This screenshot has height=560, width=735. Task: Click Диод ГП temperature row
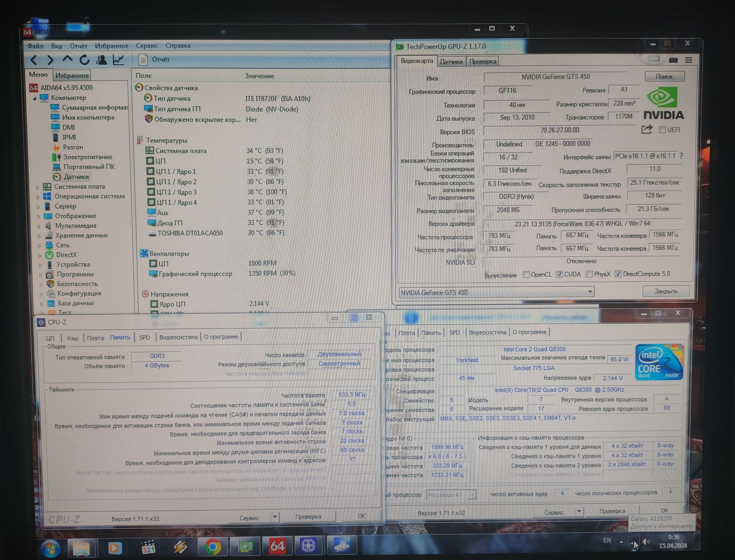click(215, 223)
